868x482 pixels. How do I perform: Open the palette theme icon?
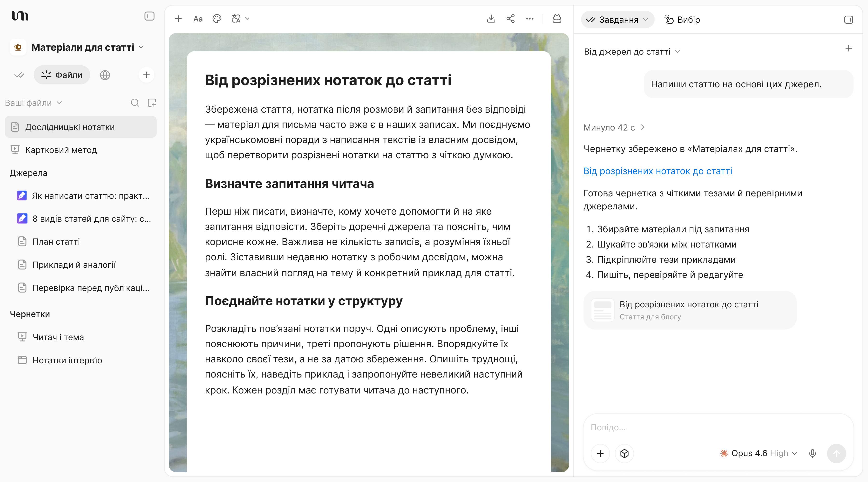pyautogui.click(x=217, y=19)
